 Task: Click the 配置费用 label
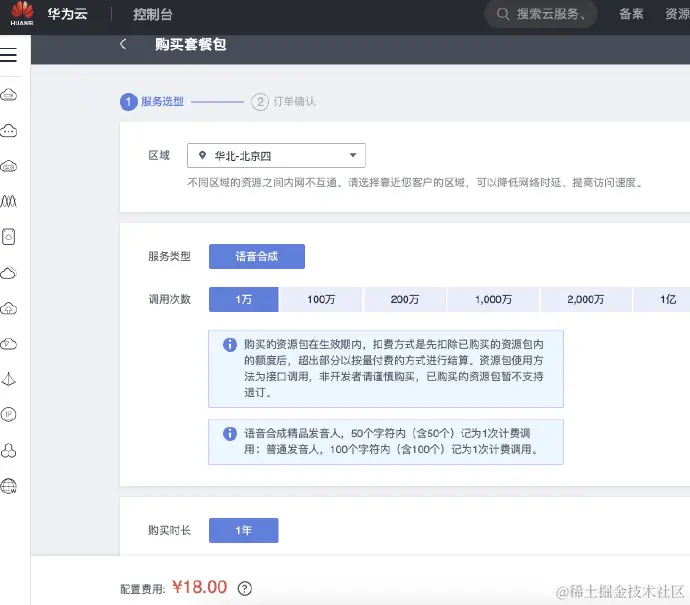tap(143, 589)
